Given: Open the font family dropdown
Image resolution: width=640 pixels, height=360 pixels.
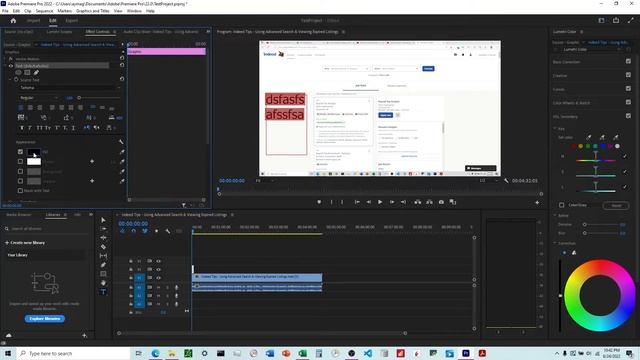Looking at the screenshot, I should pyautogui.click(x=70, y=88).
